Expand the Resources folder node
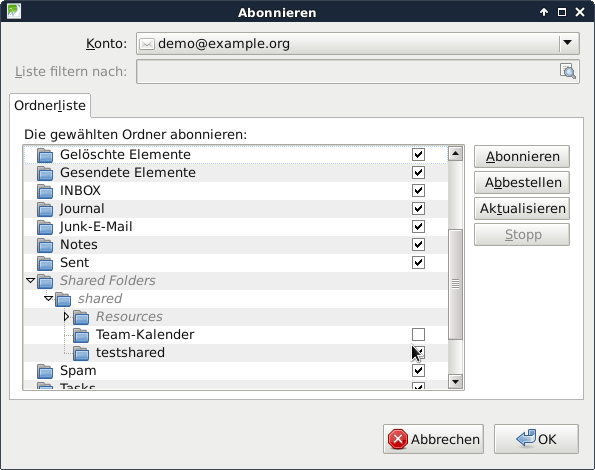The height and width of the screenshot is (470, 595). pyautogui.click(x=66, y=316)
